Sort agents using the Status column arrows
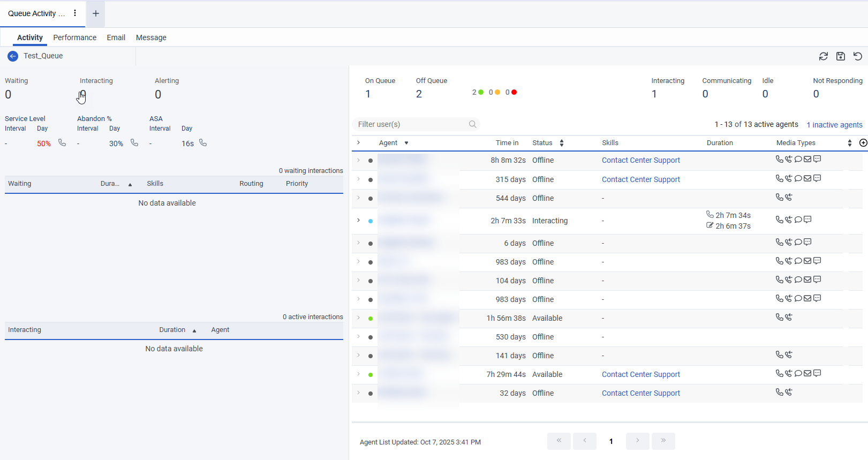 (x=562, y=143)
